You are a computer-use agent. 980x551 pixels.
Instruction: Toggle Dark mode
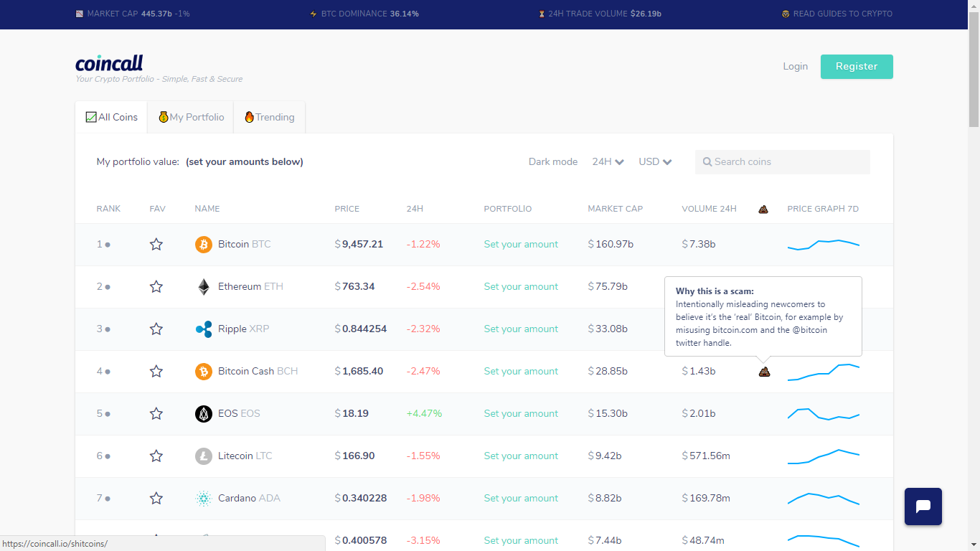click(553, 162)
